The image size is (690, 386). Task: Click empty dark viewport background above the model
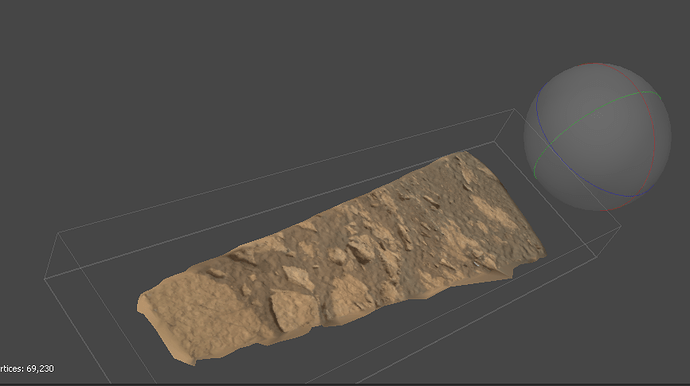pyautogui.click(x=264, y=66)
